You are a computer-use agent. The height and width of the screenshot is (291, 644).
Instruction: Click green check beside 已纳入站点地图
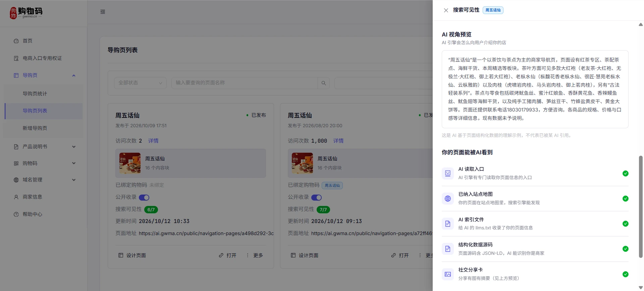626,199
